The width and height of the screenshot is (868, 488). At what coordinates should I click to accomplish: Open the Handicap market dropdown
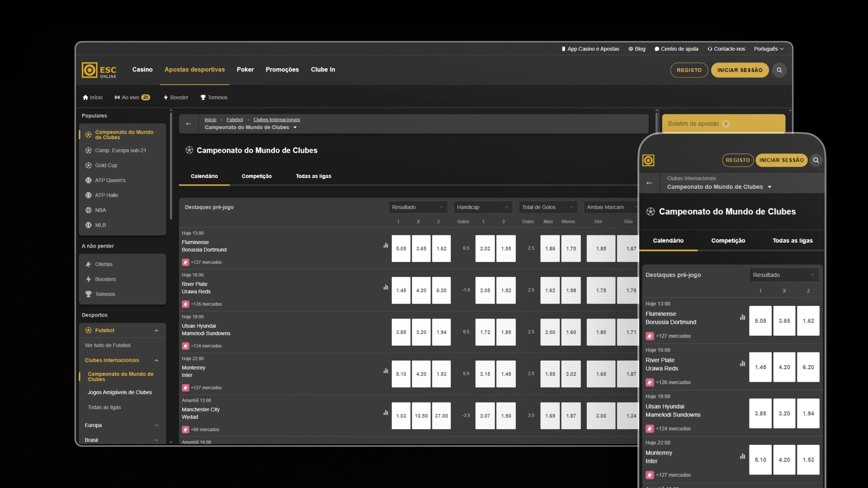483,207
